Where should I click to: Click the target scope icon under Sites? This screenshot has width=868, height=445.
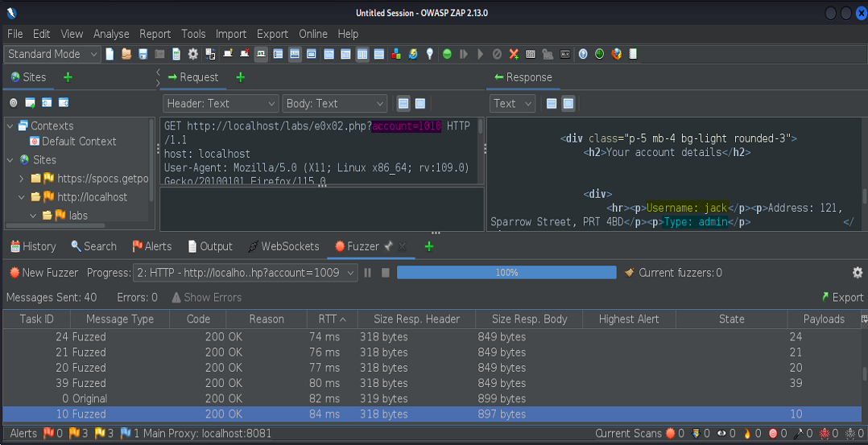coord(13,103)
